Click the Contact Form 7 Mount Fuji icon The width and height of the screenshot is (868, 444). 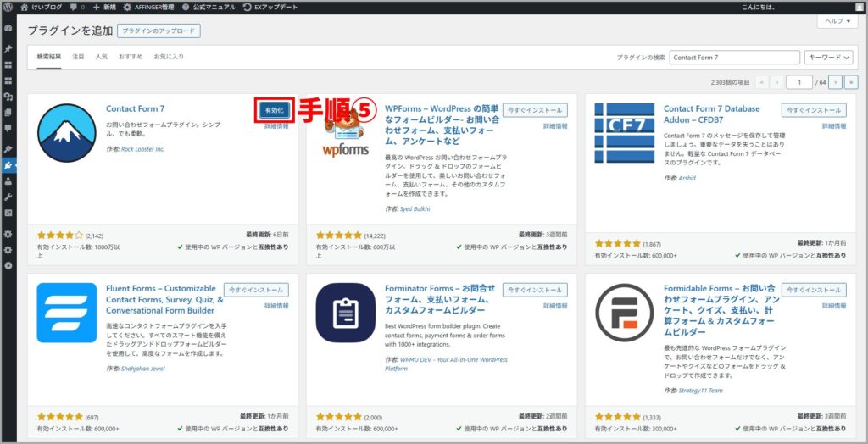pyautogui.click(x=67, y=132)
